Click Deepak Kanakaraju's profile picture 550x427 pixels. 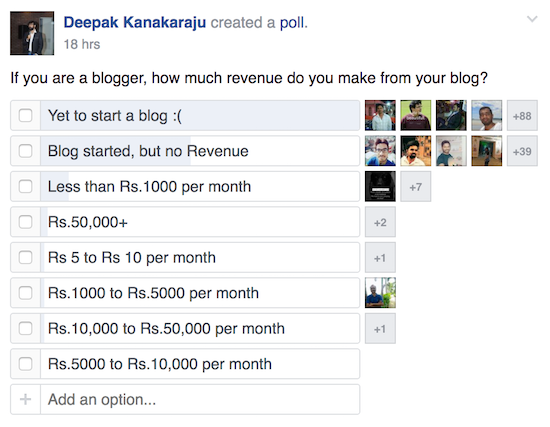[32, 33]
